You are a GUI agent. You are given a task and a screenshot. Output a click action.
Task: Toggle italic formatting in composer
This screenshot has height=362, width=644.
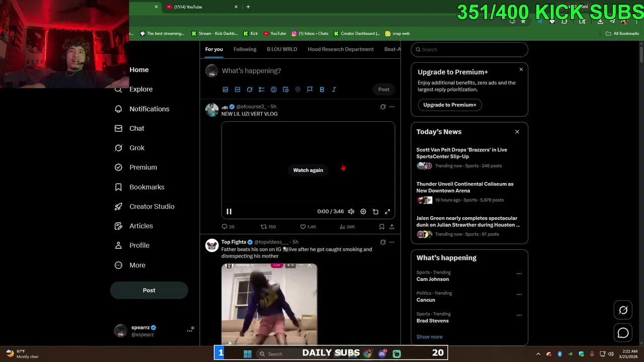tap(334, 89)
